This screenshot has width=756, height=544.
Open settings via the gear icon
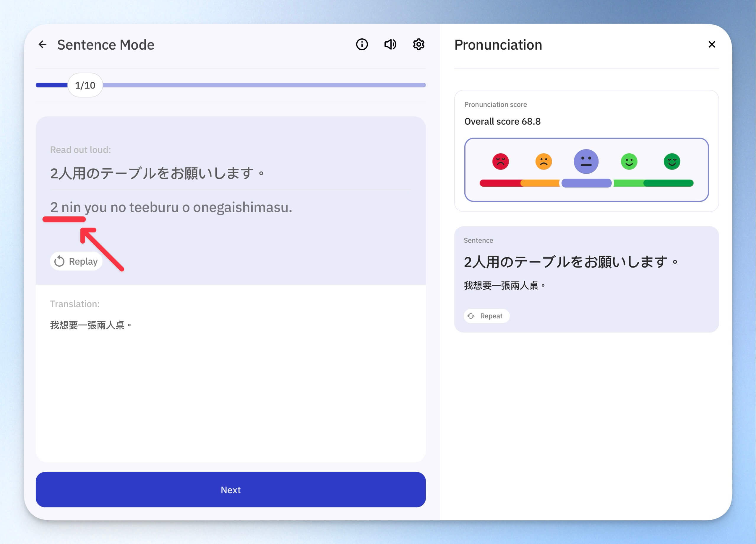(418, 44)
